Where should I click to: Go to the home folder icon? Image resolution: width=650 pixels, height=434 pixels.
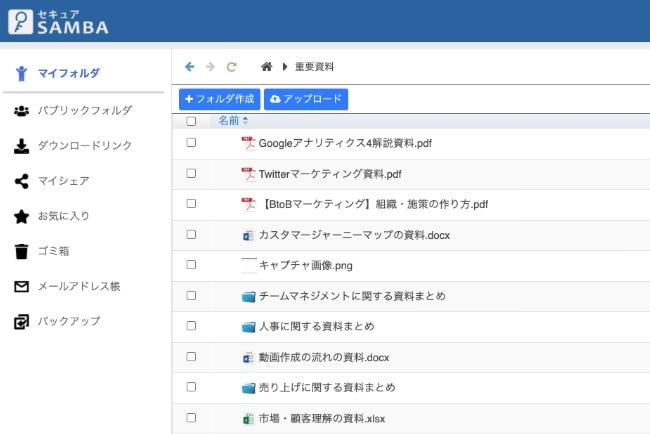pyautogui.click(x=267, y=66)
